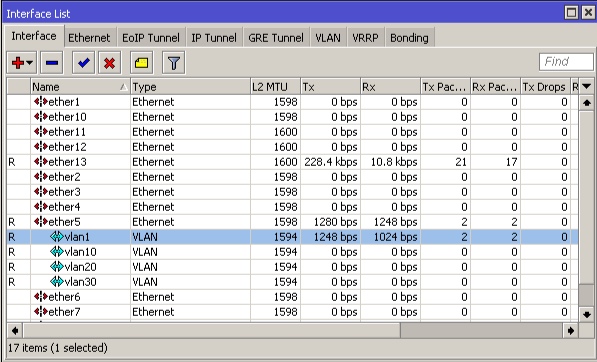Viewport: 597px width, 362px height.
Task: Click the yellow Comment note button
Action: (x=142, y=63)
